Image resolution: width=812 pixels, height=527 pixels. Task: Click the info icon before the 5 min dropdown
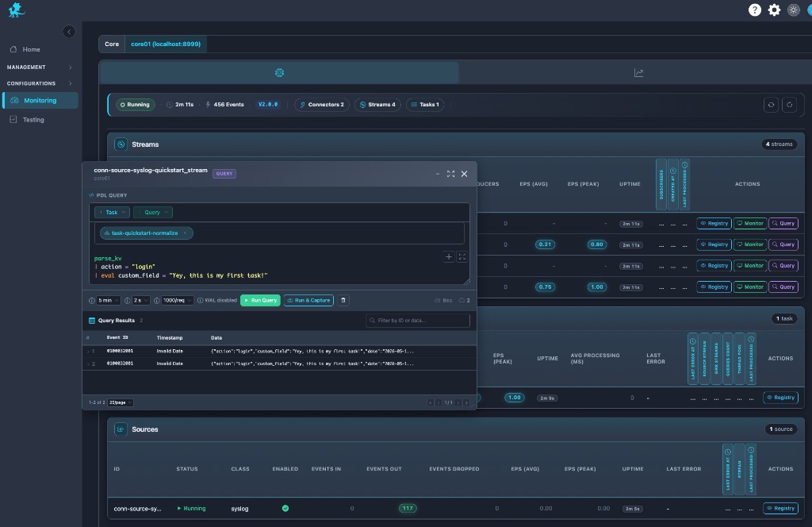point(92,301)
